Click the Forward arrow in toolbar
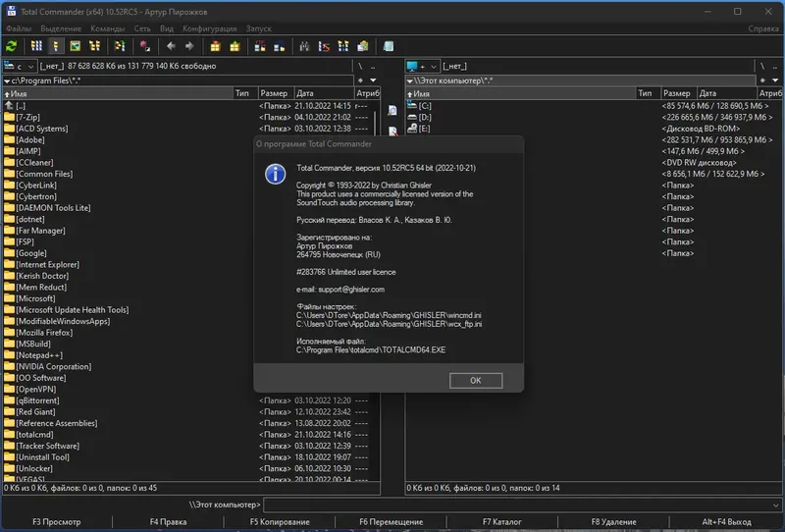This screenshot has width=785, height=532. [x=189, y=46]
